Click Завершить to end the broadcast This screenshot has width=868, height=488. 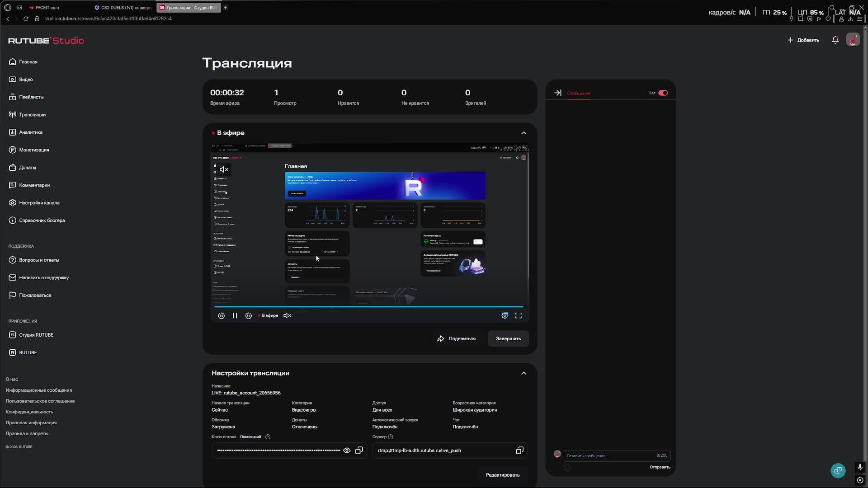(508, 338)
